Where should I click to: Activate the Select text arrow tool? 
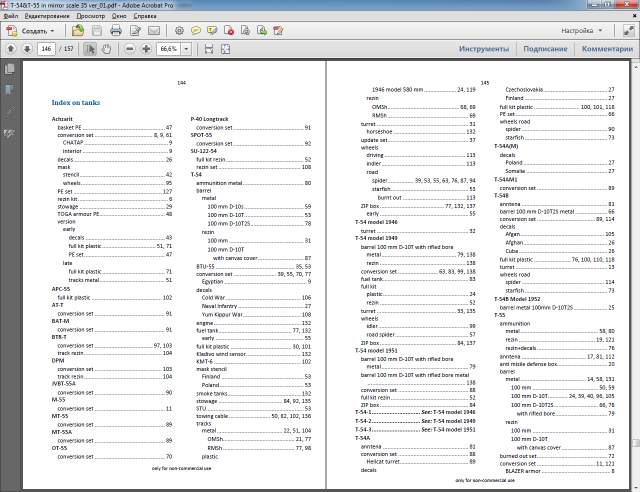tap(91, 48)
